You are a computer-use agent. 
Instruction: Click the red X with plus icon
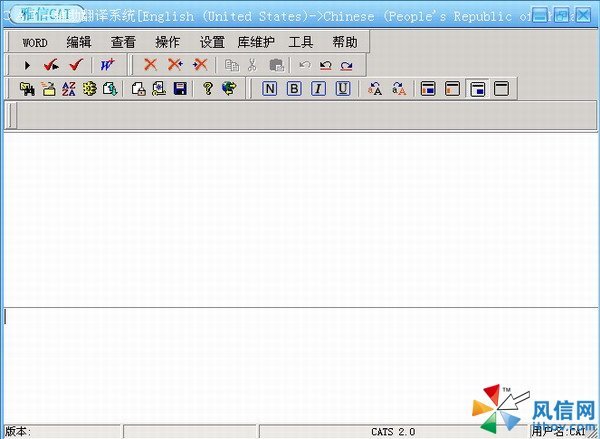point(175,65)
